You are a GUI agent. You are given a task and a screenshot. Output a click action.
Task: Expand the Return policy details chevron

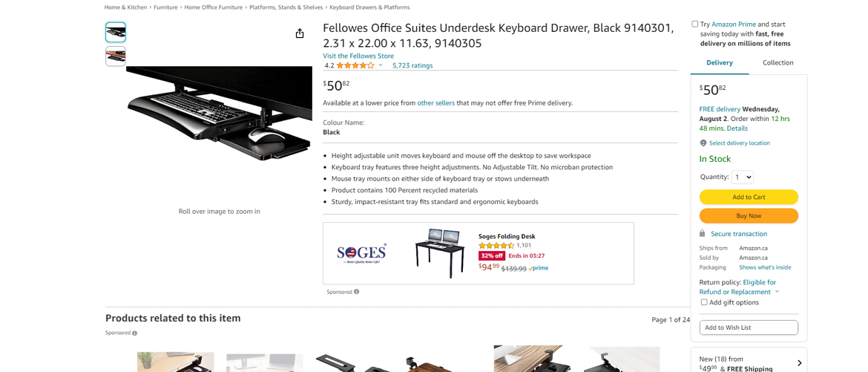777,292
